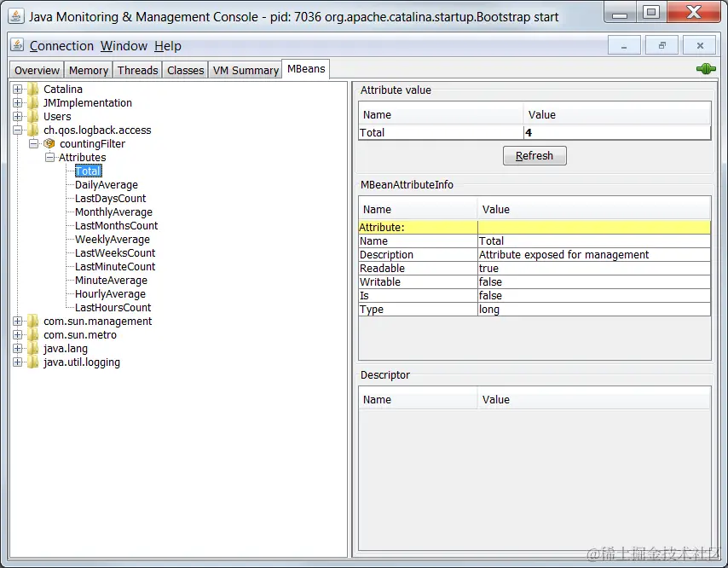The width and height of the screenshot is (728, 568).
Task: Click the Refresh button
Action: pyautogui.click(x=534, y=155)
